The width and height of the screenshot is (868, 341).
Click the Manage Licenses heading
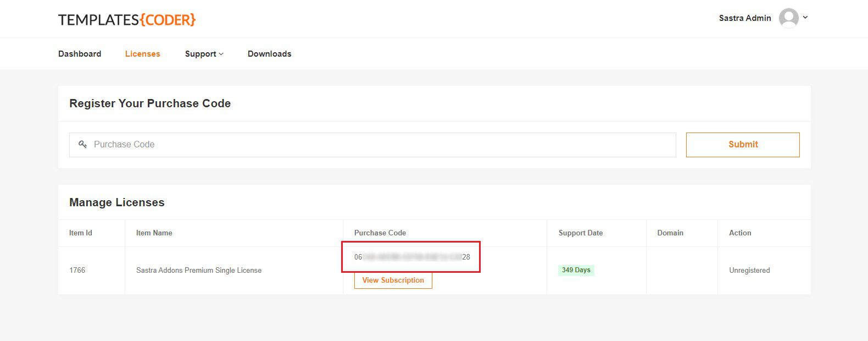pos(117,202)
